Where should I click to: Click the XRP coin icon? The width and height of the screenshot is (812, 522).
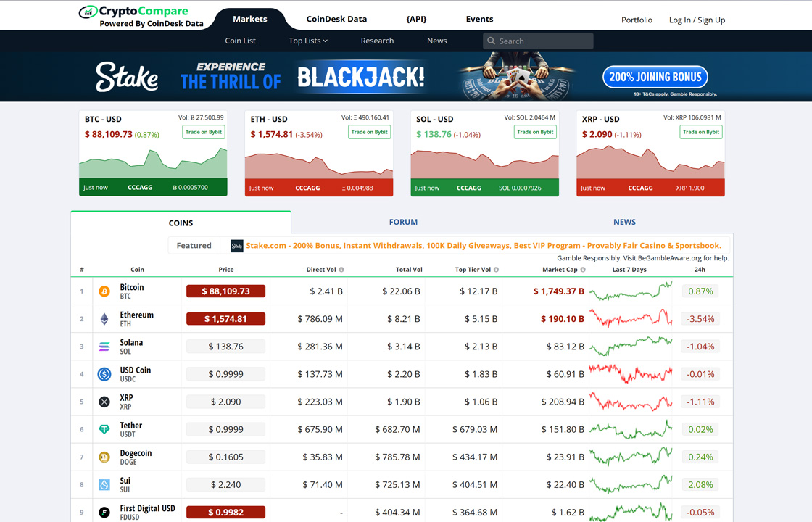coord(104,402)
